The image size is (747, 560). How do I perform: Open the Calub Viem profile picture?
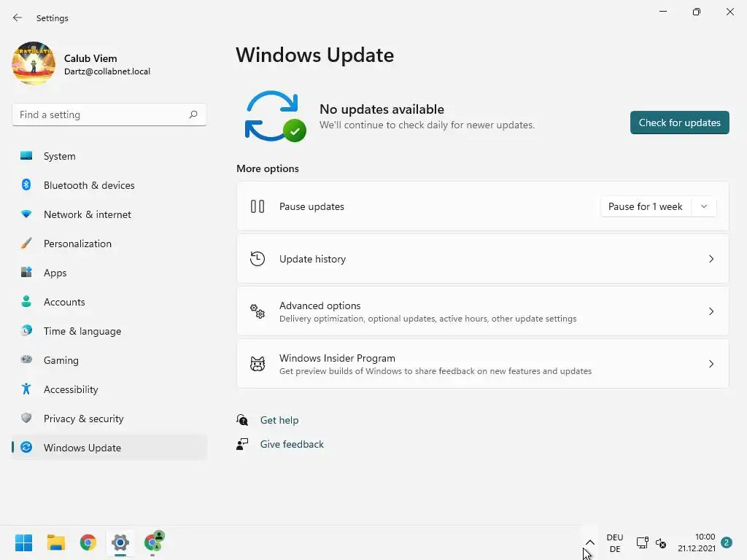pos(34,63)
